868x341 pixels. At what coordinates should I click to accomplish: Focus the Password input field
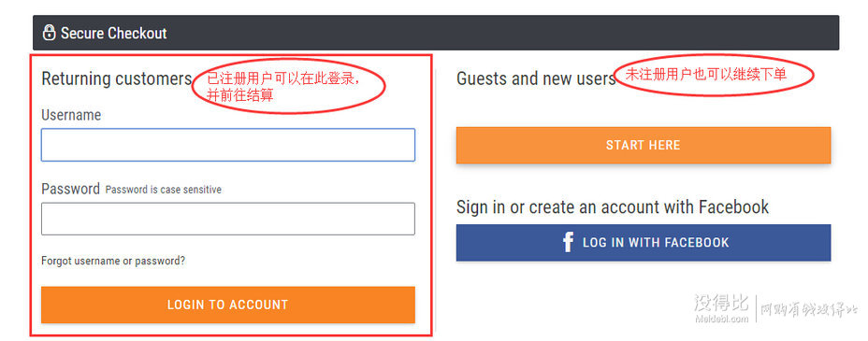click(228, 219)
